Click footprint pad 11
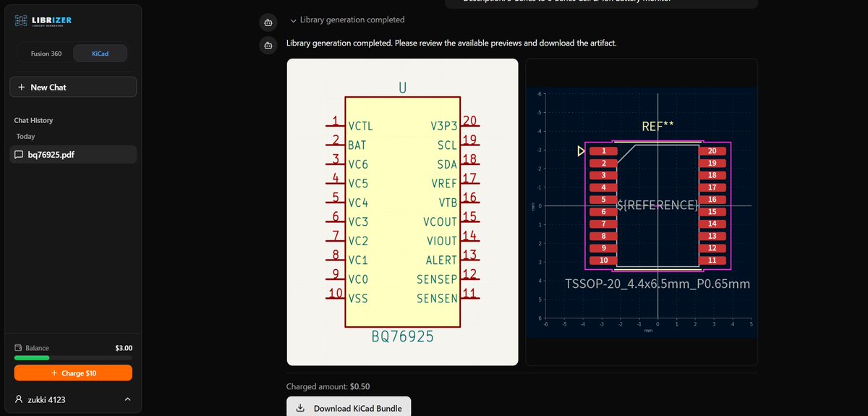868x416 pixels. (712, 260)
